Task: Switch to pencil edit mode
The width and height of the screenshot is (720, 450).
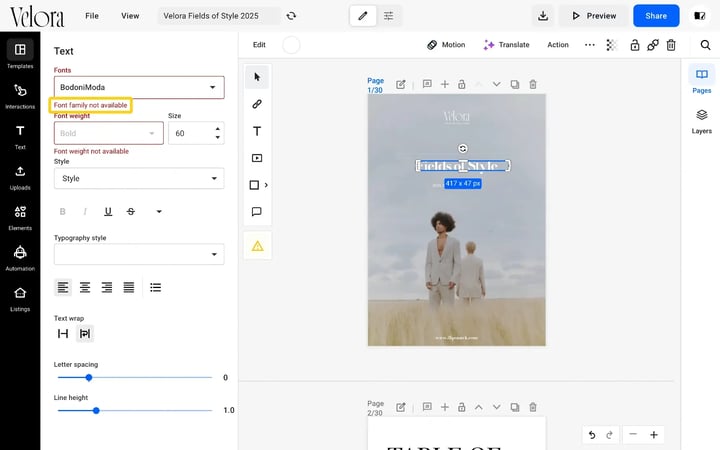Action: click(363, 16)
